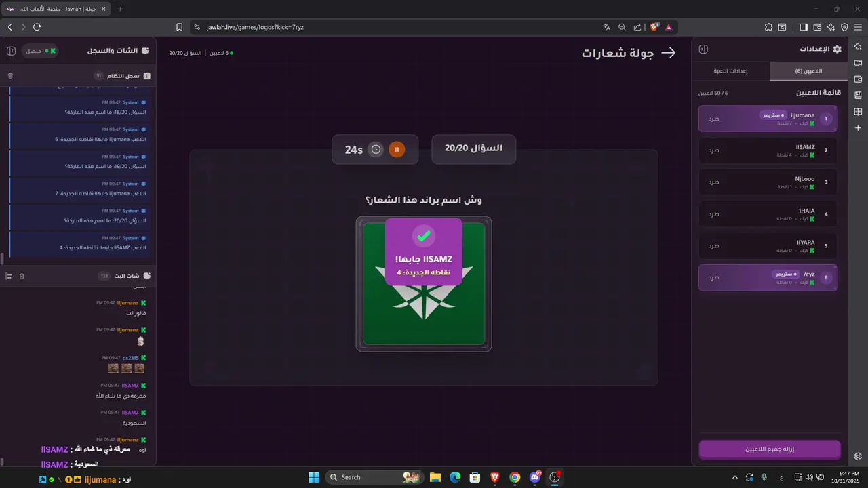This screenshot has height=488, width=868.
Task: Click the green brand logo image
Action: coord(424,283)
